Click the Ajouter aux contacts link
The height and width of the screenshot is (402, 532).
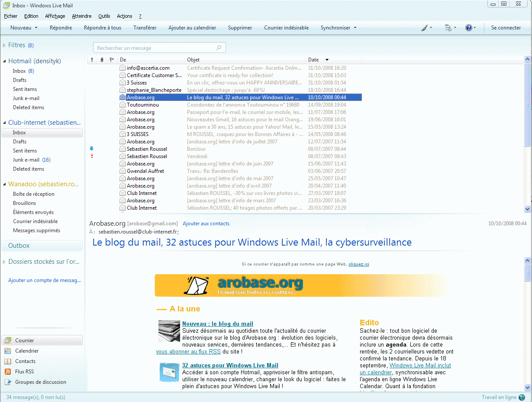coord(206,224)
